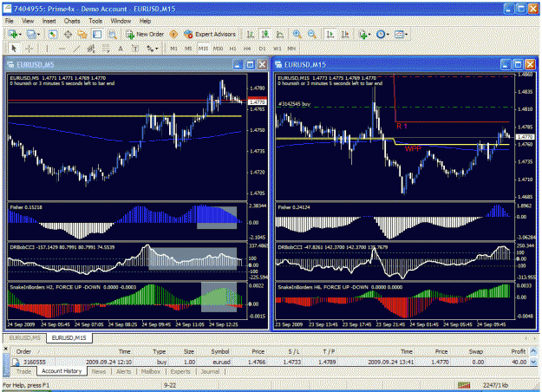Select the Trendline drawing tool
The width and height of the screenshot is (542, 392).
click(x=76, y=49)
